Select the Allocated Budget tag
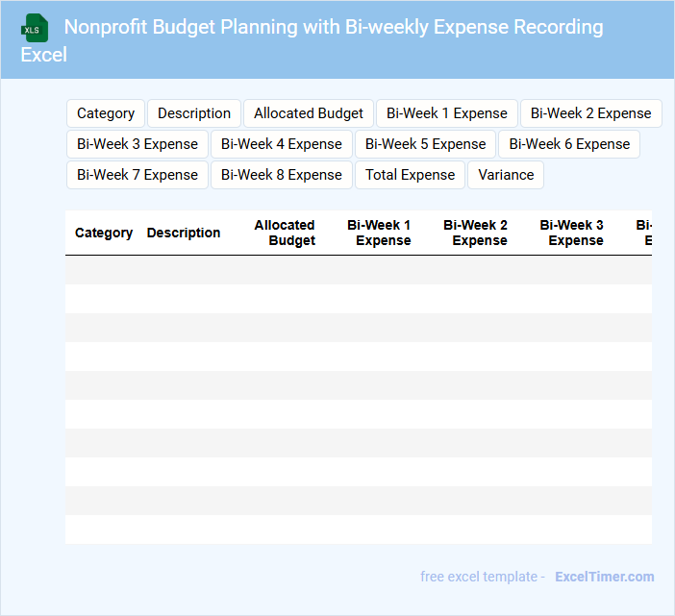675x616 pixels. tap(309, 113)
